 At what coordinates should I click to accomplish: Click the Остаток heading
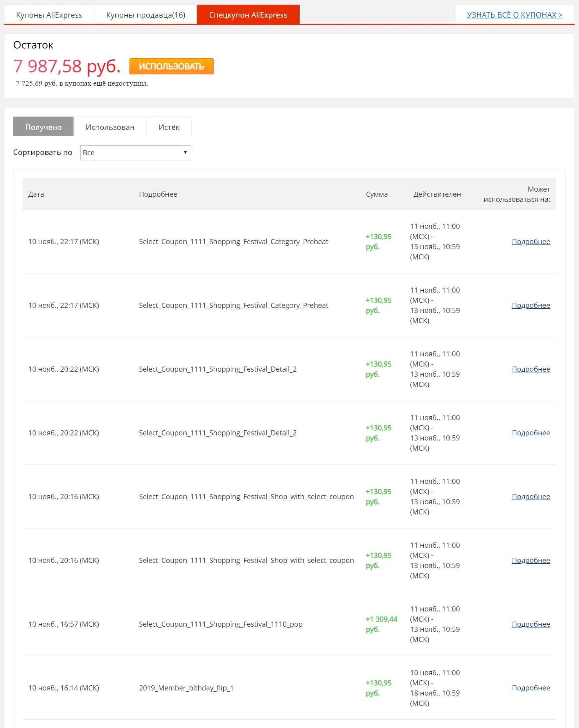pos(33,45)
